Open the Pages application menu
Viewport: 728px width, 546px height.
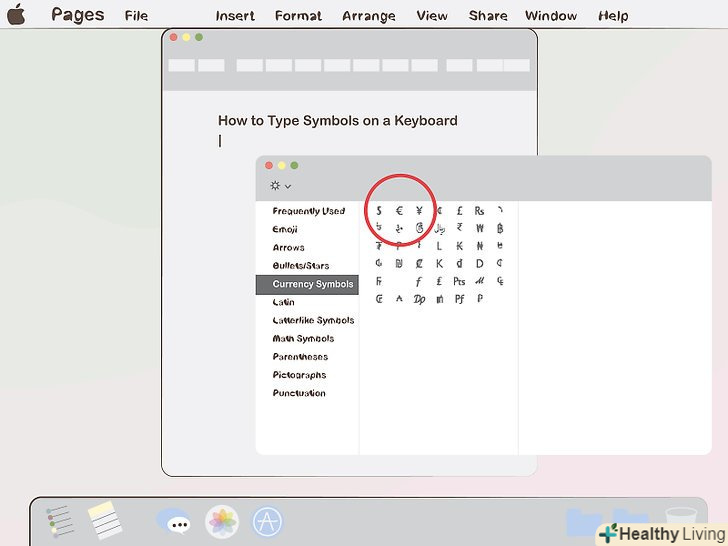pyautogui.click(x=78, y=15)
